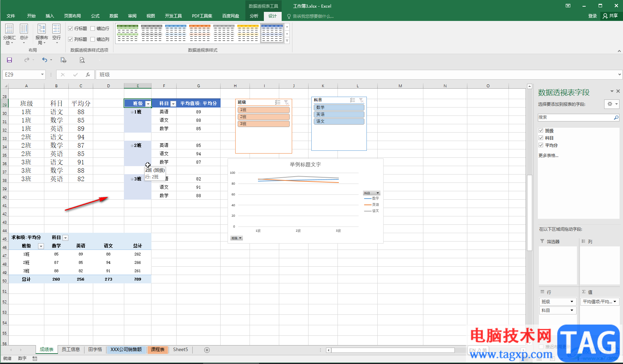
Task: Collapse the ribbon with the caret icon
Action: (x=619, y=51)
